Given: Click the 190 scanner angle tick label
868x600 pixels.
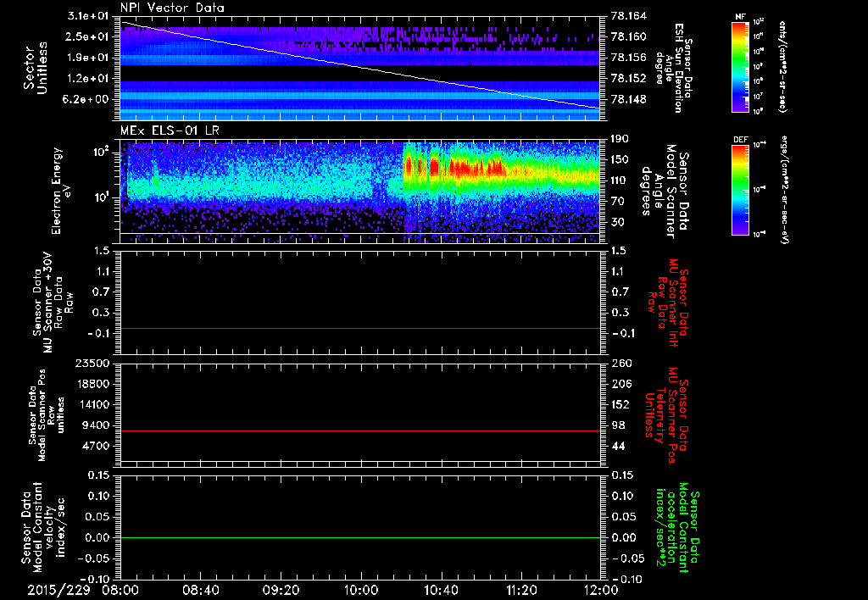Looking at the screenshot, I should point(620,139).
